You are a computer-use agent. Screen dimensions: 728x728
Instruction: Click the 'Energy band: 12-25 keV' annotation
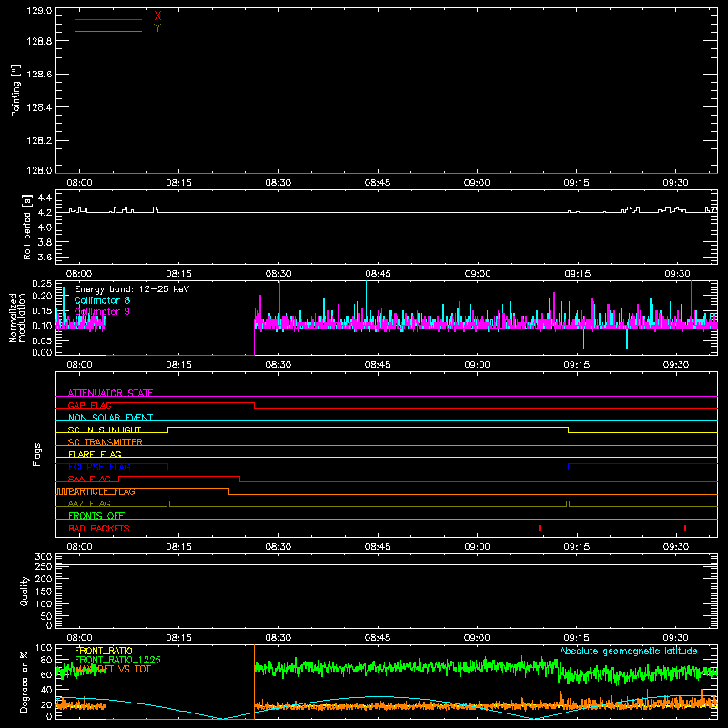click(132, 289)
